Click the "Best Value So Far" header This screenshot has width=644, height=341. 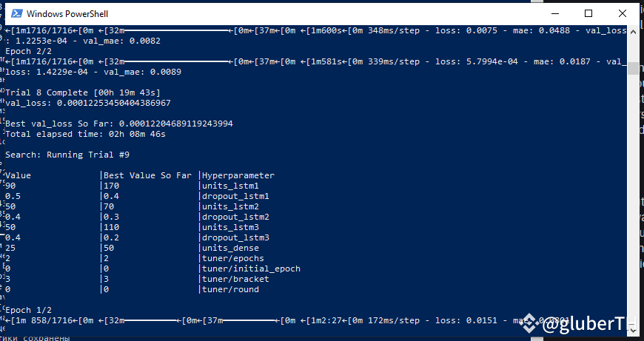click(x=147, y=175)
